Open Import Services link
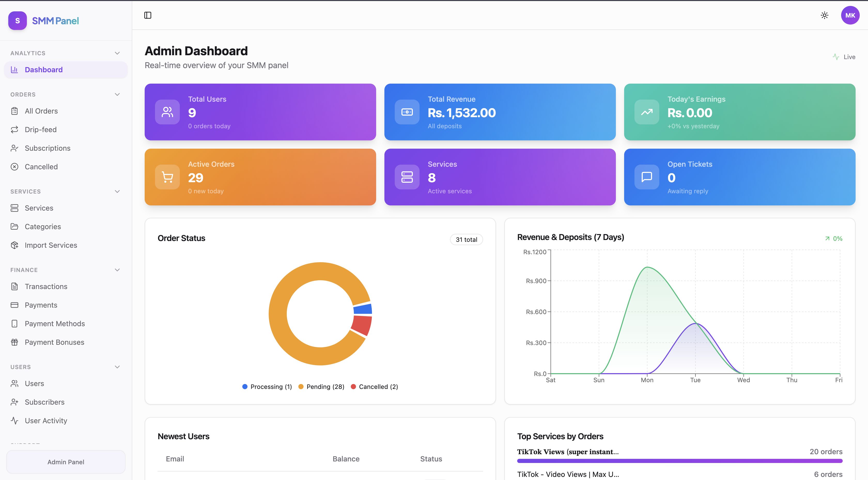 (51, 245)
